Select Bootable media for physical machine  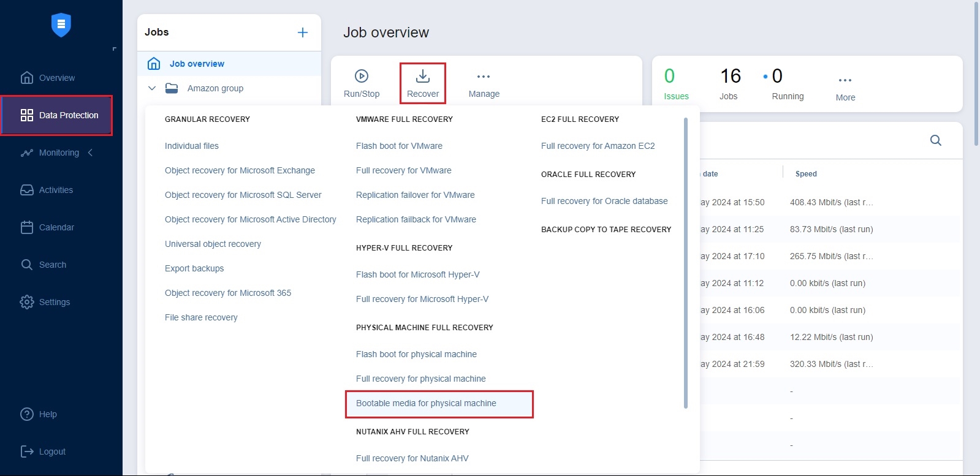pyautogui.click(x=426, y=403)
